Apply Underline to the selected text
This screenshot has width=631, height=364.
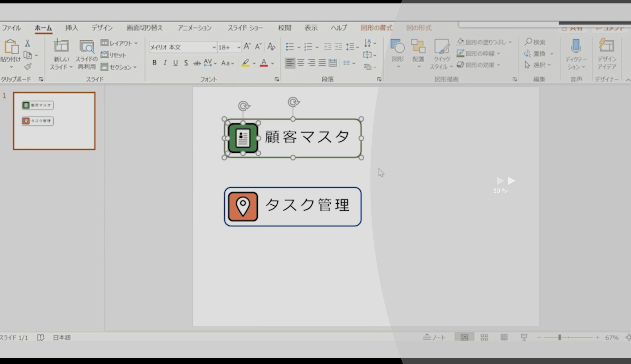[175, 62]
